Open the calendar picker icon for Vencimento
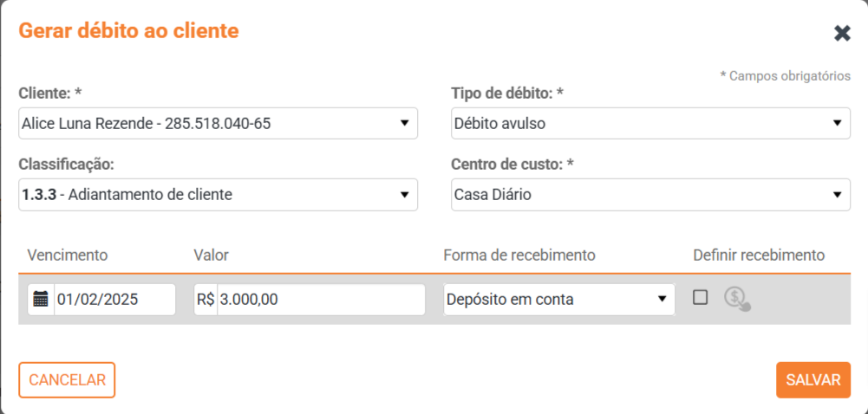 tap(41, 300)
